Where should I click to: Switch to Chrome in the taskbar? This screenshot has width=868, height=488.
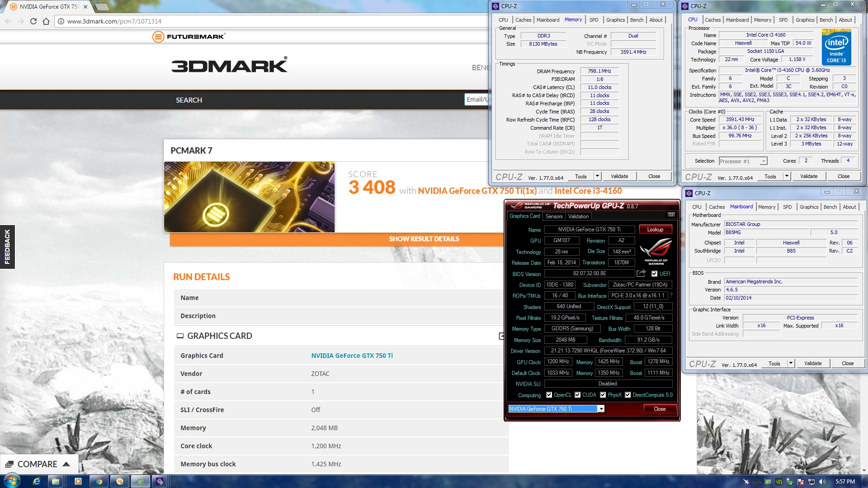click(x=99, y=481)
